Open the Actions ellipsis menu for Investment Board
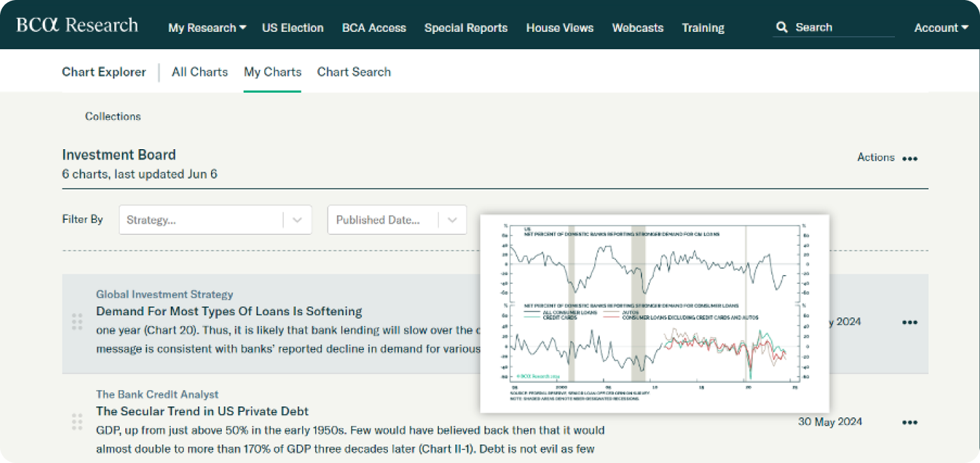 [x=911, y=158]
